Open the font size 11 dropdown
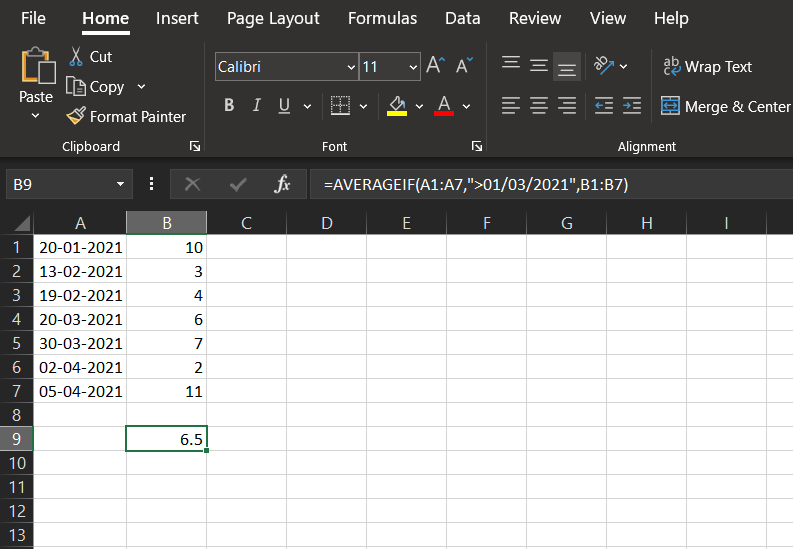 [413, 67]
